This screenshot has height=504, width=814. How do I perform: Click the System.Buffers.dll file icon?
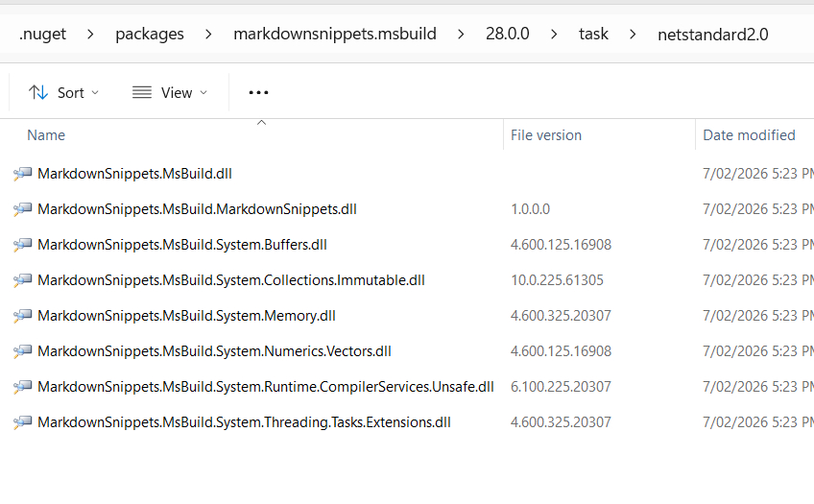point(22,245)
